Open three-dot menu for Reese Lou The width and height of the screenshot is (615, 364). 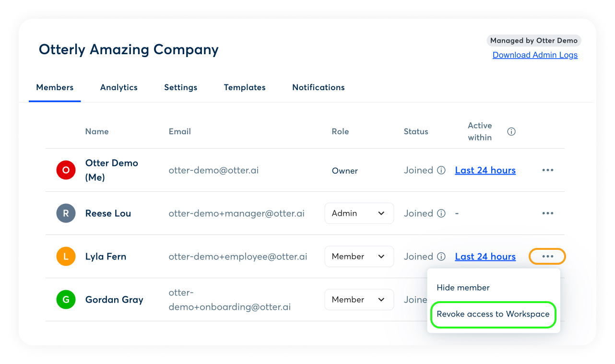pos(547,213)
